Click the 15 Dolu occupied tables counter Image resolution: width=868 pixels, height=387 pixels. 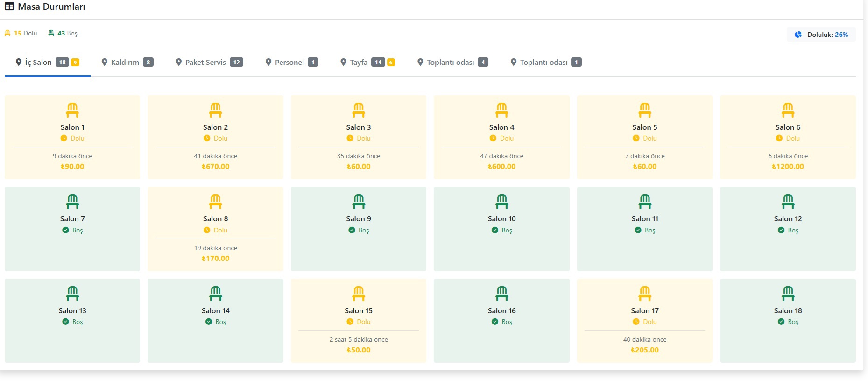pos(21,33)
